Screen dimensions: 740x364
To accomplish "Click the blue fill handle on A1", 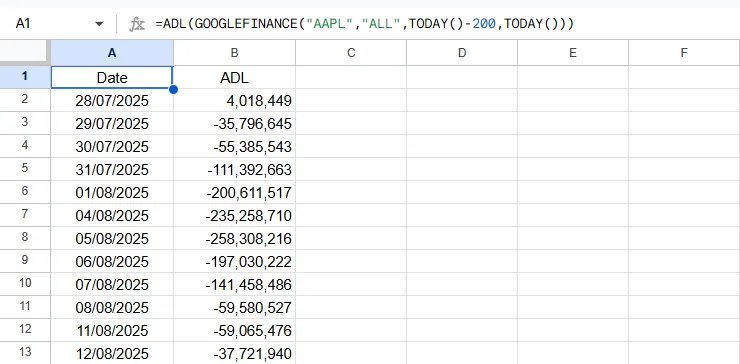I will coord(173,89).
